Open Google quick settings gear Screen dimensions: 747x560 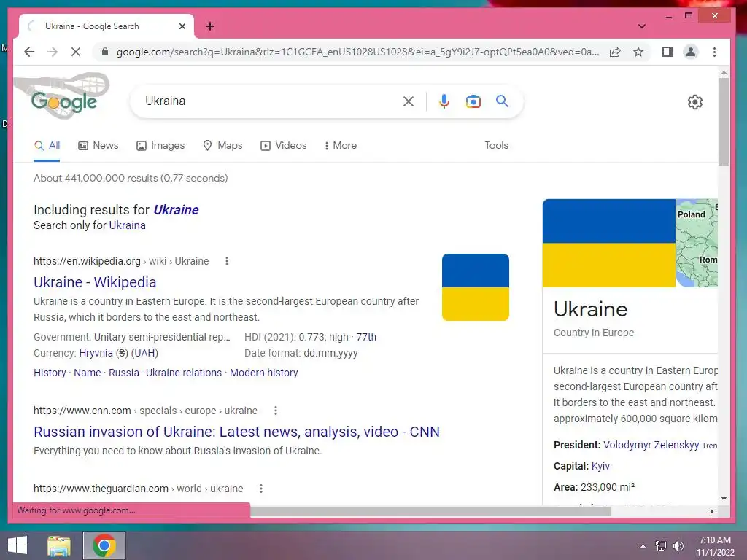click(695, 102)
